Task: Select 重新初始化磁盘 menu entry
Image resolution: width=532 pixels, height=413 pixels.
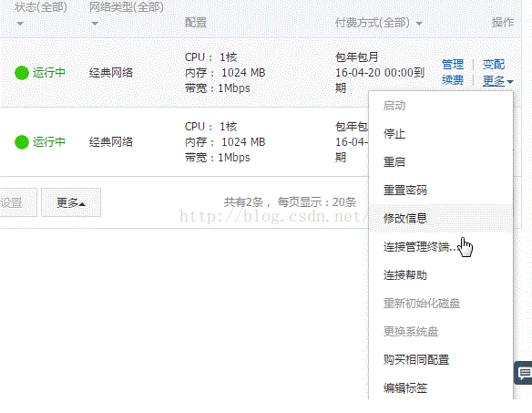Action: coord(441,303)
